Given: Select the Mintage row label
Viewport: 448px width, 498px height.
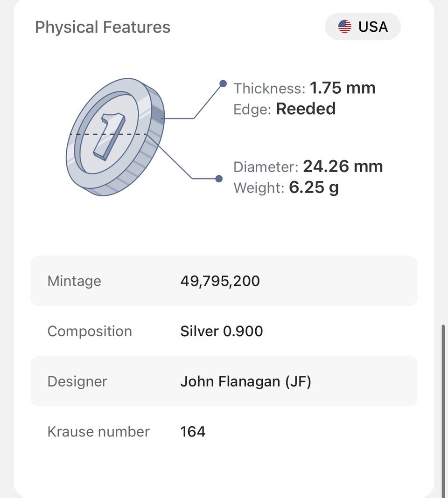Looking at the screenshot, I should click(x=74, y=281).
